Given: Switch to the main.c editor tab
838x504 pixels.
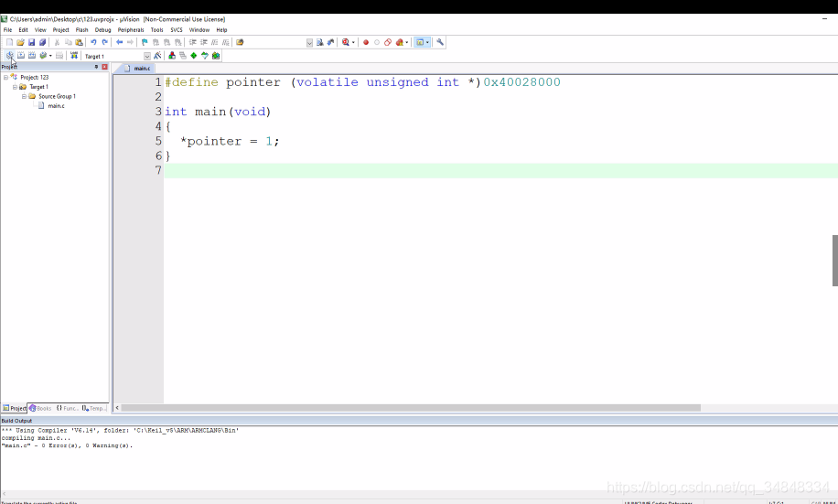Looking at the screenshot, I should [x=137, y=69].
